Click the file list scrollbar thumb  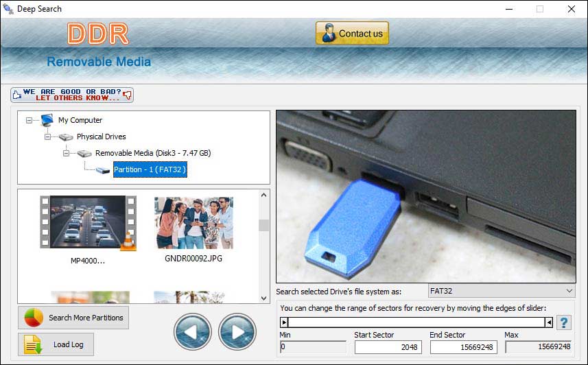pos(263,225)
